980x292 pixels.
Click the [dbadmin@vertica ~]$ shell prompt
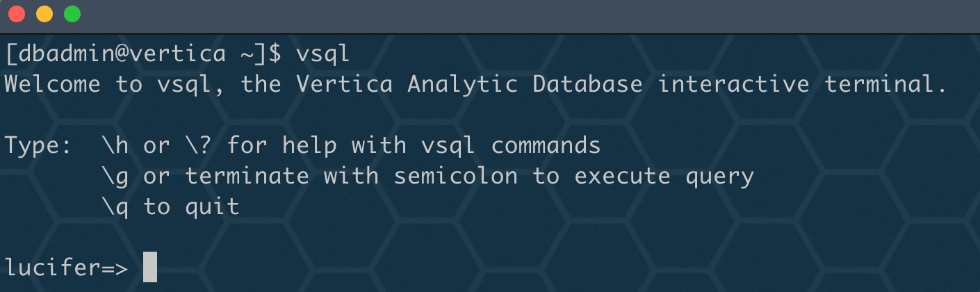click(143, 53)
